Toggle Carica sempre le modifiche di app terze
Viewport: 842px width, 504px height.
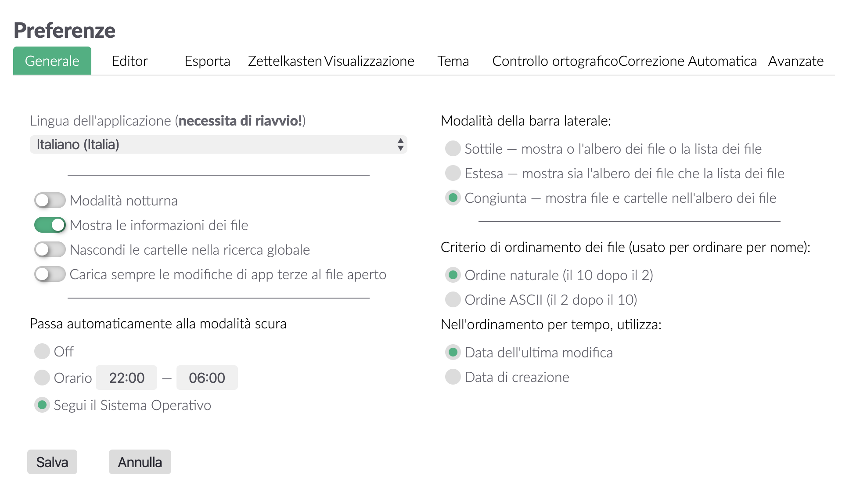point(50,274)
